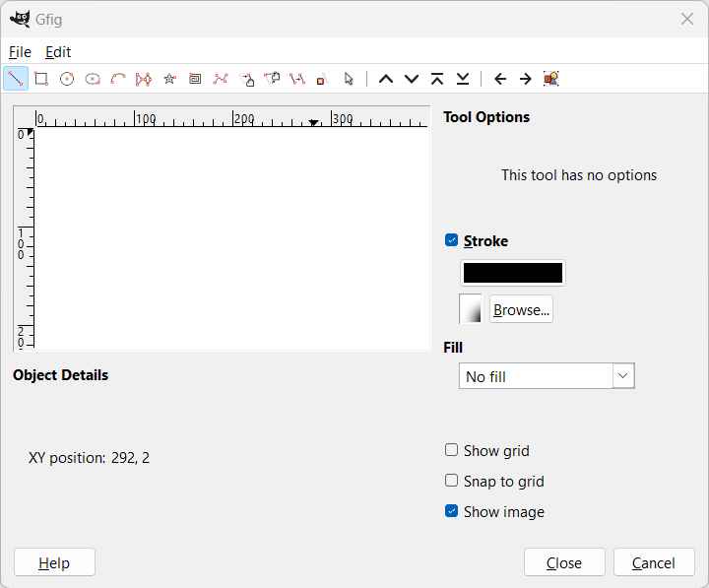The height and width of the screenshot is (588, 709).
Task: Click inside the white drawing canvas
Action: tap(231, 238)
